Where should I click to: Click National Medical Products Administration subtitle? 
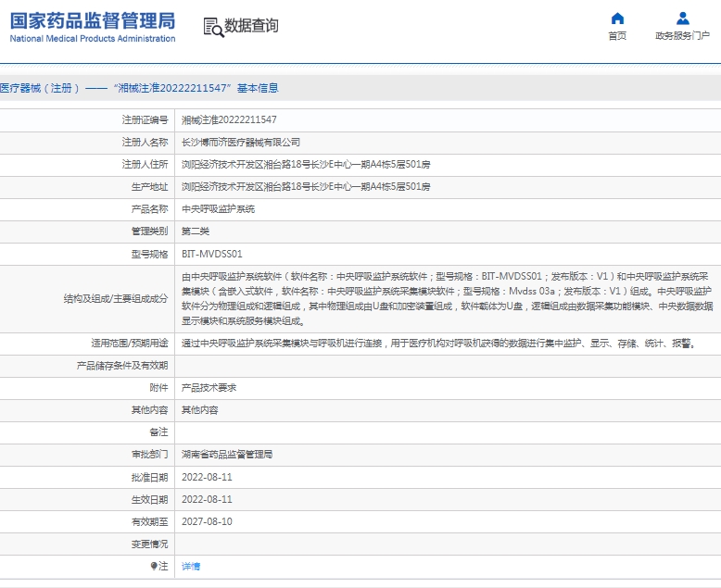[93, 39]
